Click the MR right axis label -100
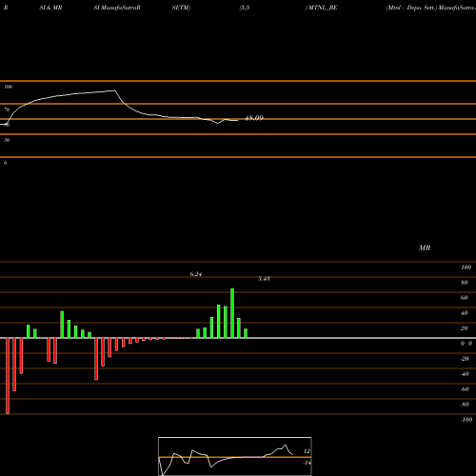The height and width of the screenshot is (476, 476). (x=466, y=420)
